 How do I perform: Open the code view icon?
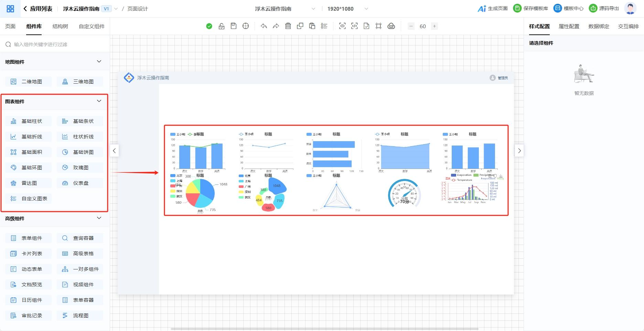(x=354, y=26)
